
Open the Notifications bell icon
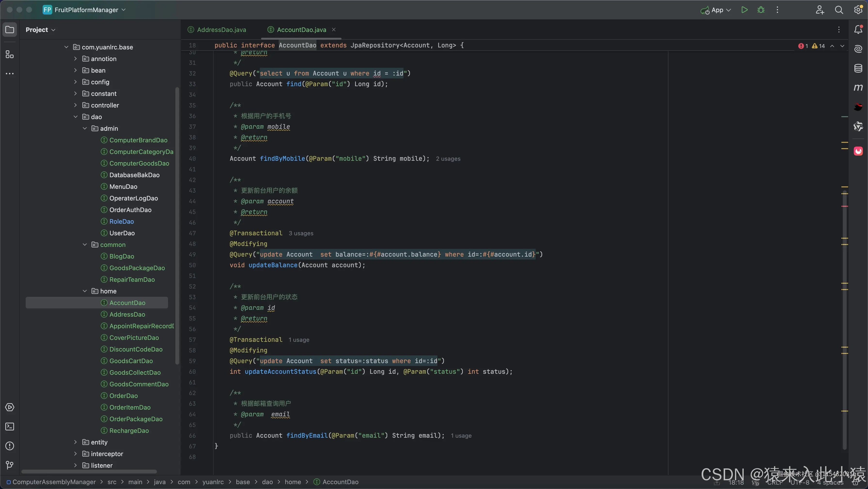coord(858,30)
